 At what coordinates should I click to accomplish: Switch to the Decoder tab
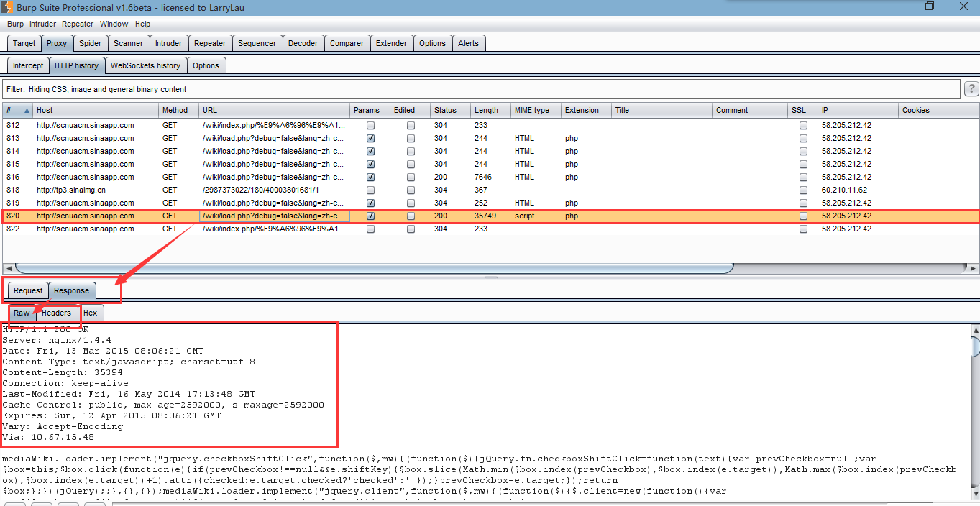(x=303, y=43)
